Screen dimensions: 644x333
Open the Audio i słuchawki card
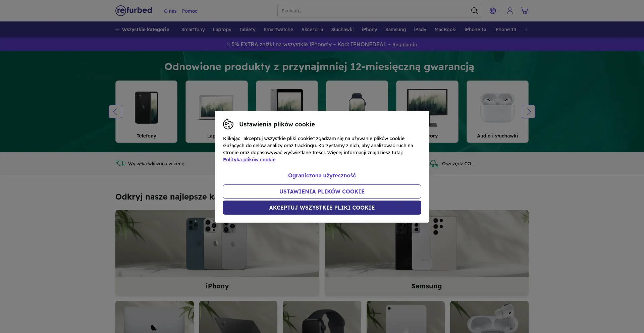[x=497, y=112]
